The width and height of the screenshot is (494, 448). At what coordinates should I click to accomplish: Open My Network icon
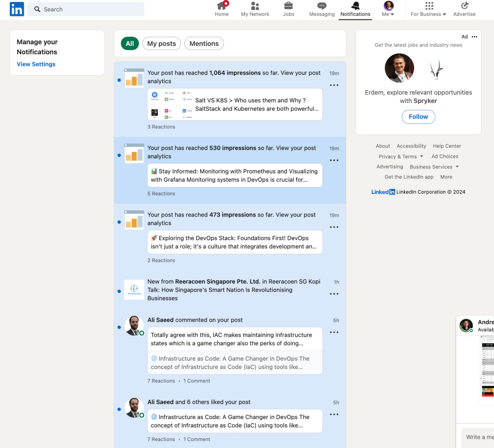click(x=255, y=6)
